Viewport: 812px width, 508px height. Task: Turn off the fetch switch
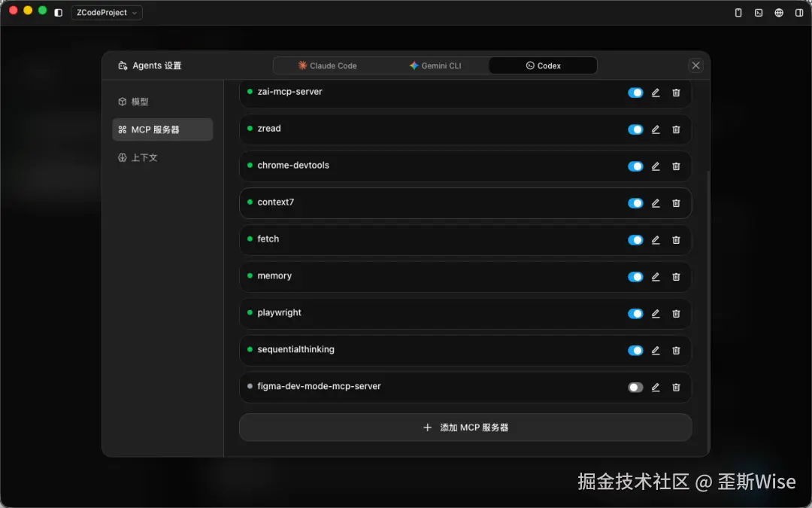635,240
